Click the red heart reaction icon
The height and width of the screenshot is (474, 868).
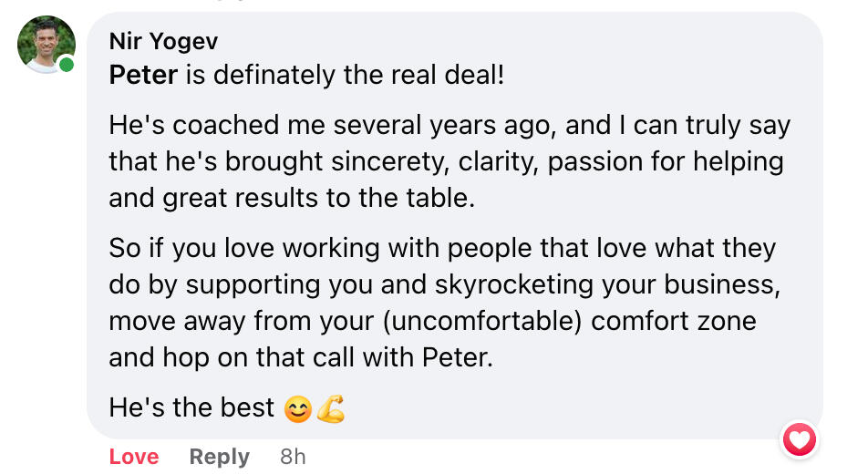(800, 441)
